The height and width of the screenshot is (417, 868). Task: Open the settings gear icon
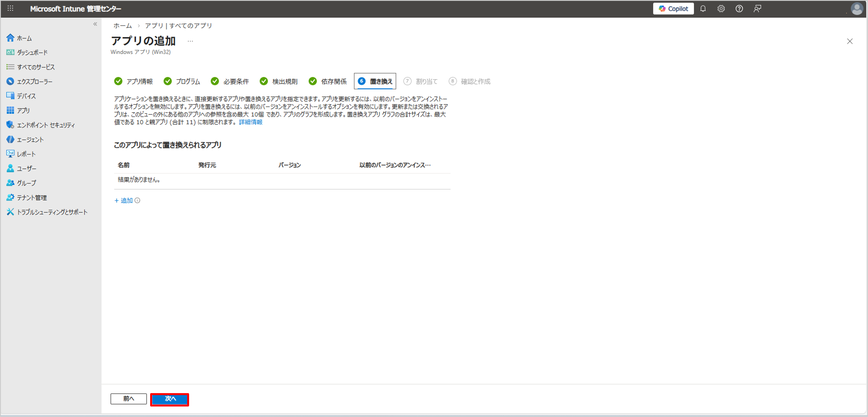tap(721, 9)
